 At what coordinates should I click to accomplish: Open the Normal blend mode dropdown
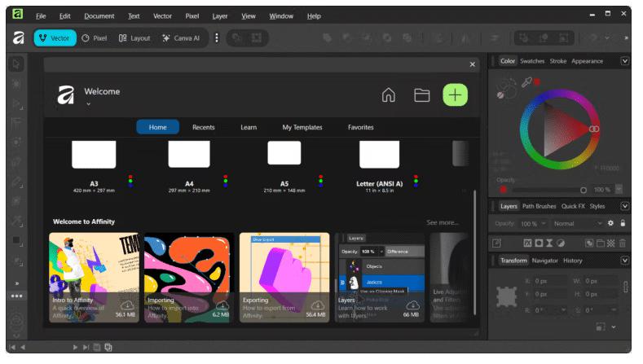(577, 223)
